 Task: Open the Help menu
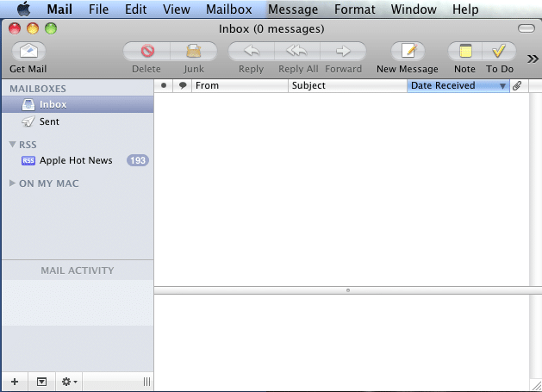coord(465,9)
